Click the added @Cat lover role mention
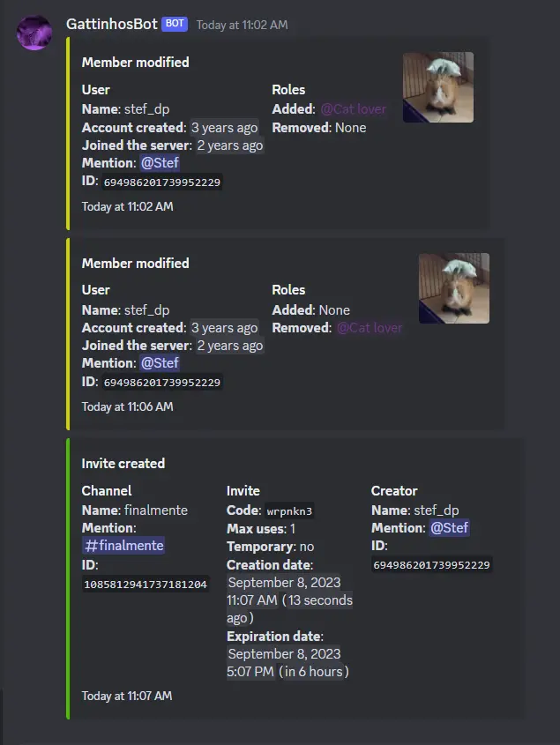The width and height of the screenshot is (560, 745). pos(353,109)
